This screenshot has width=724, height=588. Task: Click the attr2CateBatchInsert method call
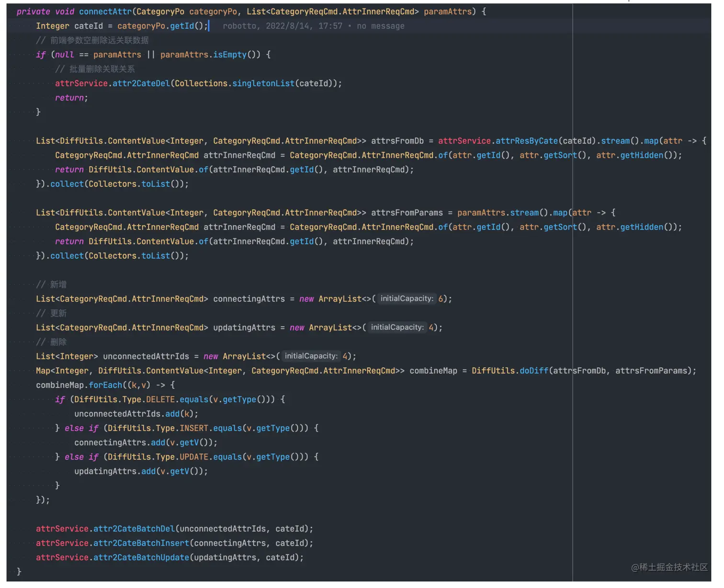pyautogui.click(x=141, y=543)
